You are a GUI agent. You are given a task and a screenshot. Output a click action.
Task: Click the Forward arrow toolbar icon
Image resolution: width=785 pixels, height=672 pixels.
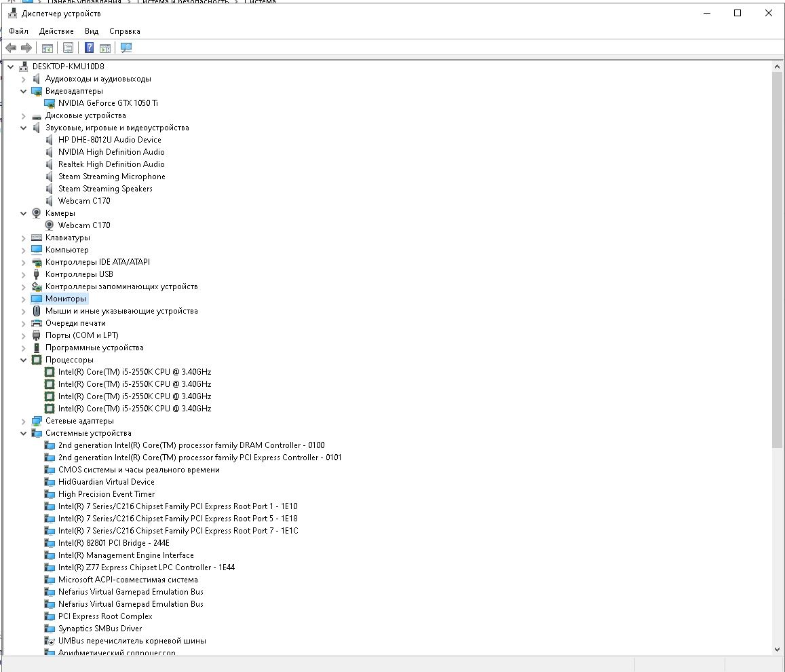pyautogui.click(x=26, y=48)
